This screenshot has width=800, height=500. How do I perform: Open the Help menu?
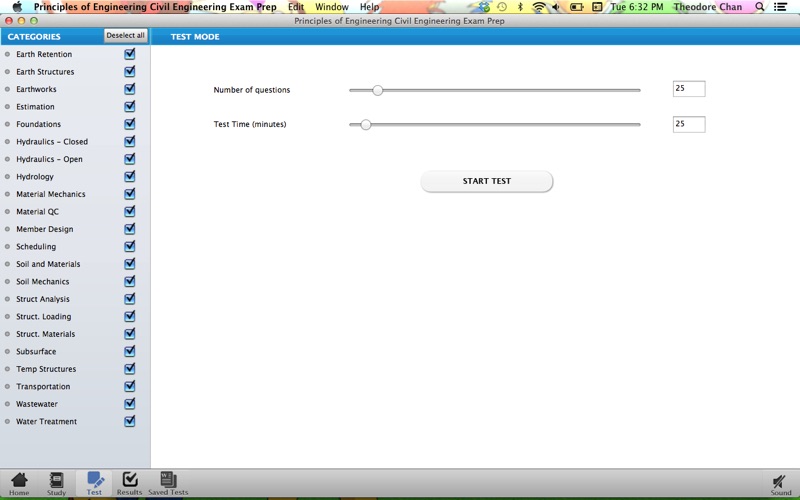[369, 7]
